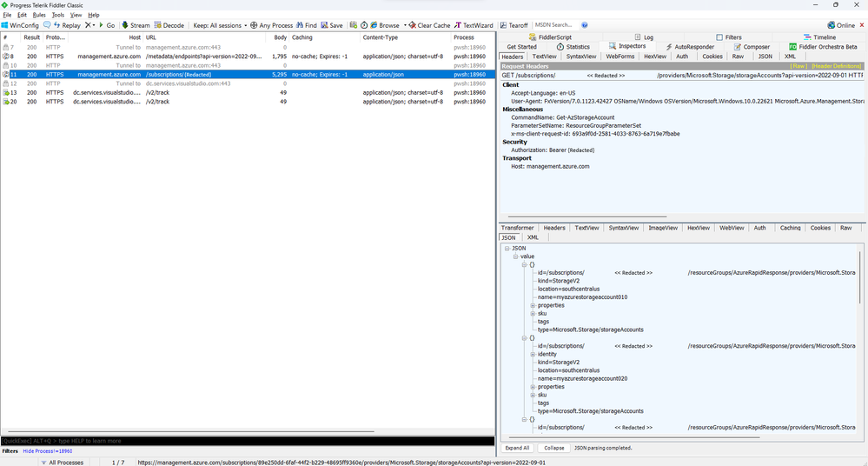The image size is (868, 466).
Task: Open the TextWizard tool
Action: coord(474,25)
